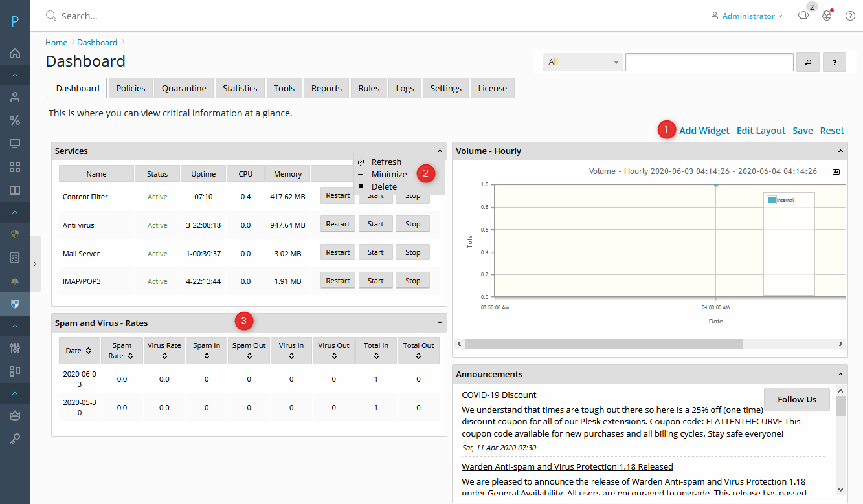863x504 pixels.
Task: Collapse the Spam and Virus - Rates widget
Action: pyautogui.click(x=440, y=322)
